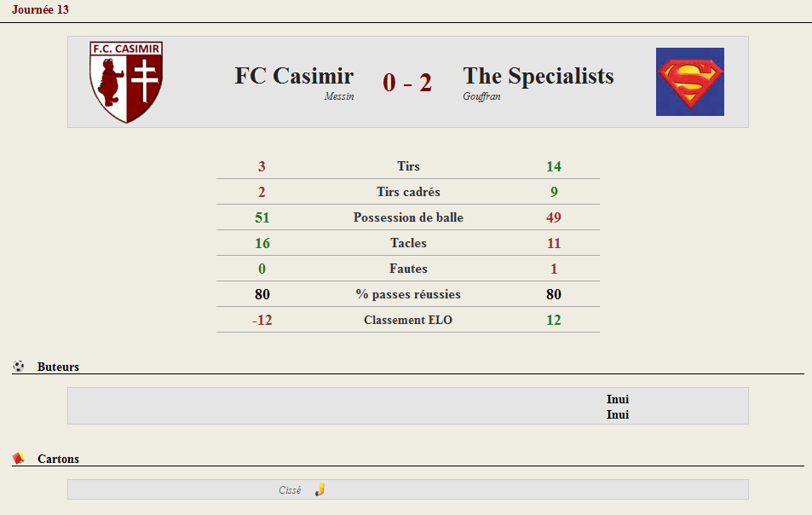Click the first Inui goalscorer entry

pos(618,399)
